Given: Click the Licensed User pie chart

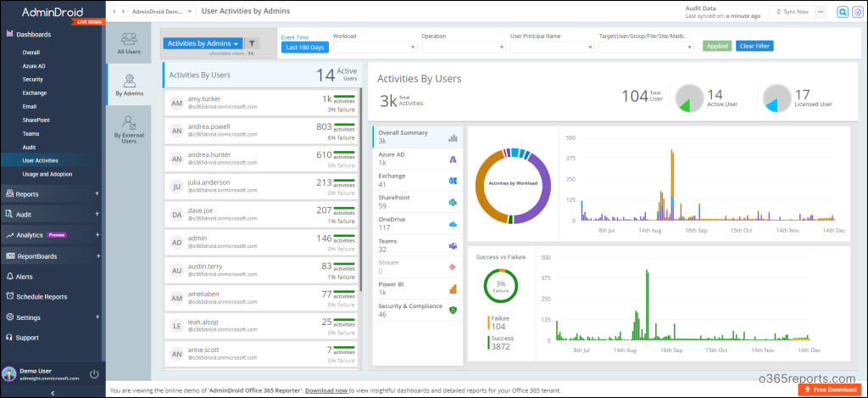Looking at the screenshot, I should (x=776, y=98).
